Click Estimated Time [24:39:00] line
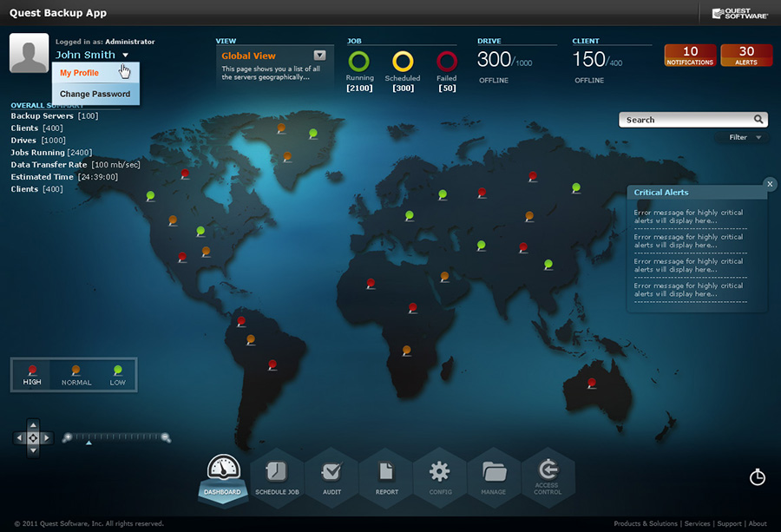Screen dimensions: 781x532 (x=64, y=177)
